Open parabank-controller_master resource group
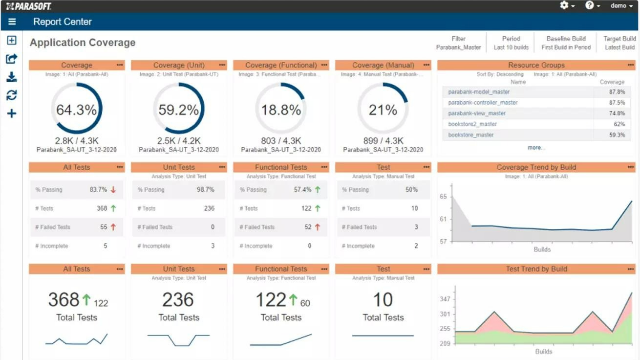Screen dimensions: 640x360 [483, 102]
